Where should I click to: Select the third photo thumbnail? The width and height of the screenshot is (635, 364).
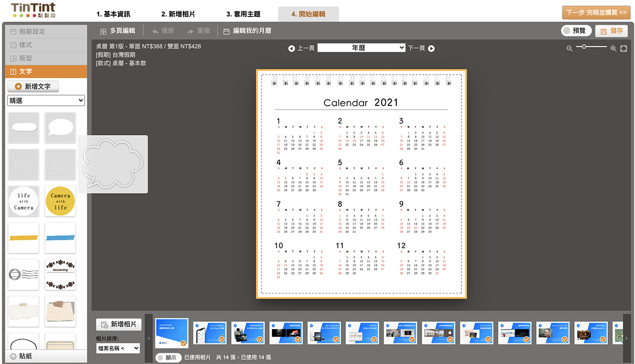point(248,333)
